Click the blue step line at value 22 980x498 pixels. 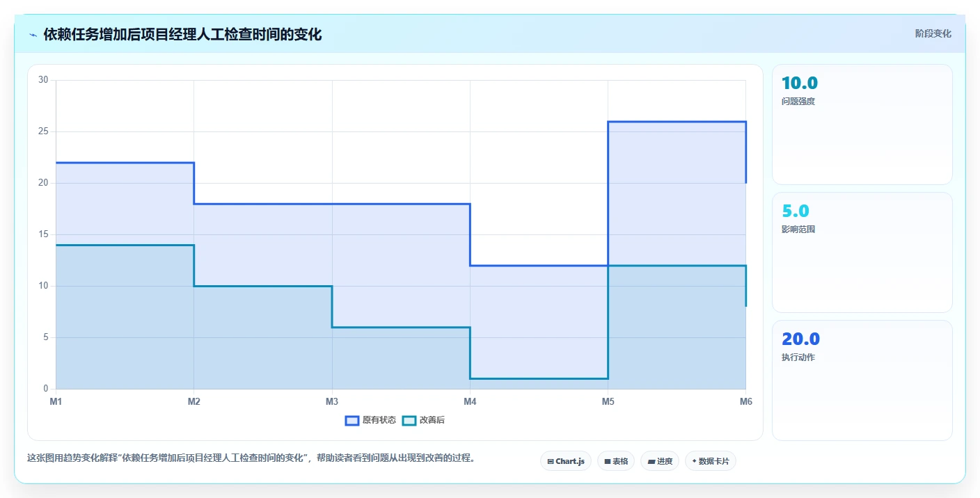(x=125, y=163)
